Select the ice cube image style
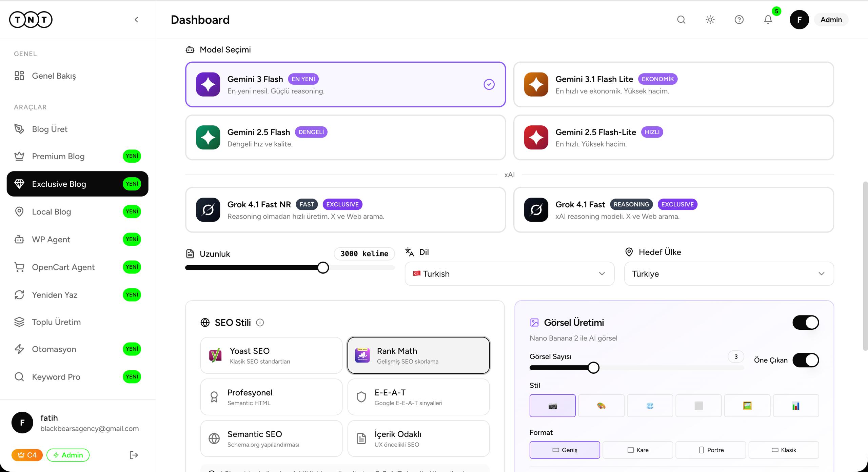 (650, 406)
